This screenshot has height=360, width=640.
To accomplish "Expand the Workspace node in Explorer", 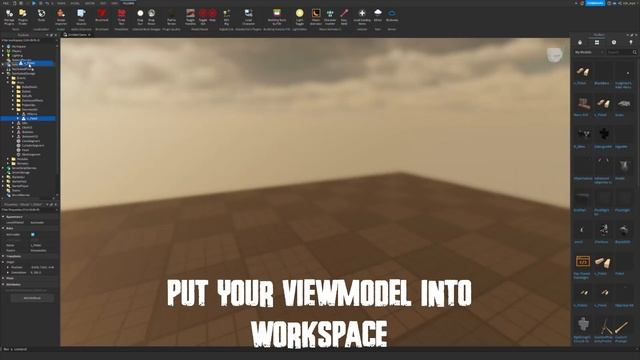I will click(3, 47).
